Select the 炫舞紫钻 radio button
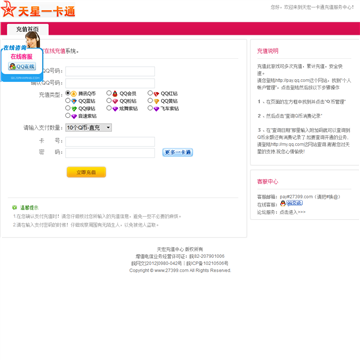This screenshot has height=360, width=360. point(109,108)
